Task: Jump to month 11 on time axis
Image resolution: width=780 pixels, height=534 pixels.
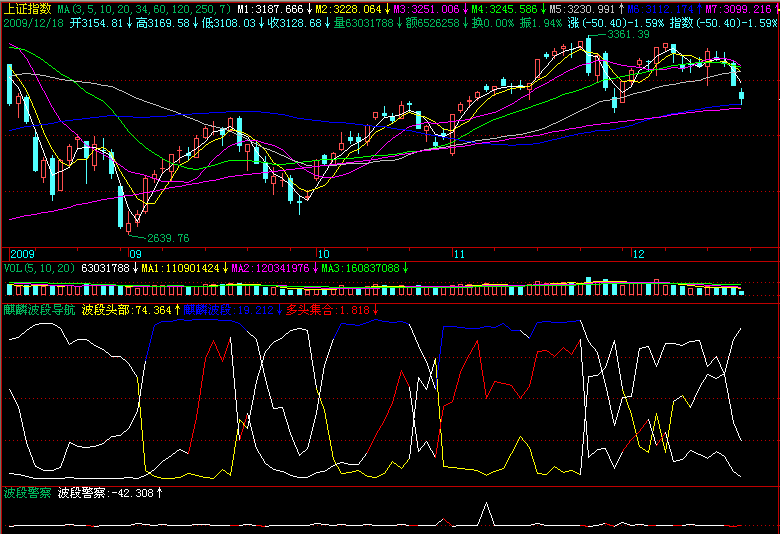Action: tap(458, 254)
